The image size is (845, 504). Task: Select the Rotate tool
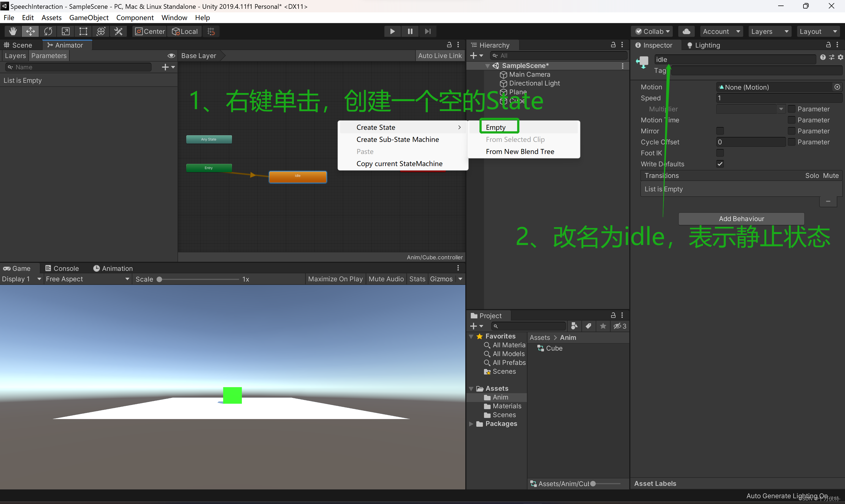point(48,31)
